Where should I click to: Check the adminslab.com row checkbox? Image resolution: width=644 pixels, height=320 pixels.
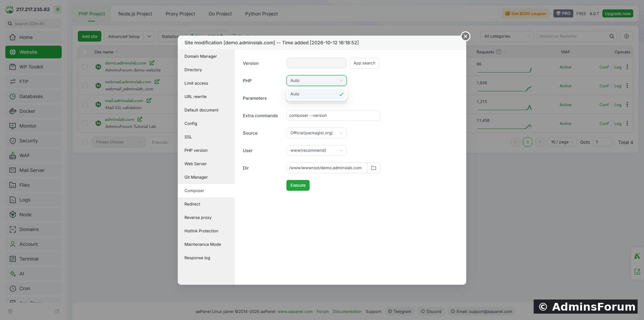click(x=85, y=123)
